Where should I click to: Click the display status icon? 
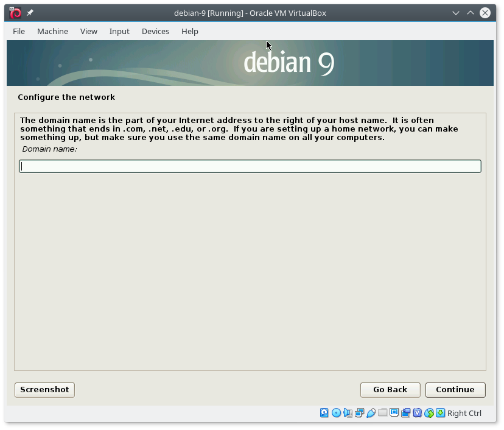(x=394, y=413)
